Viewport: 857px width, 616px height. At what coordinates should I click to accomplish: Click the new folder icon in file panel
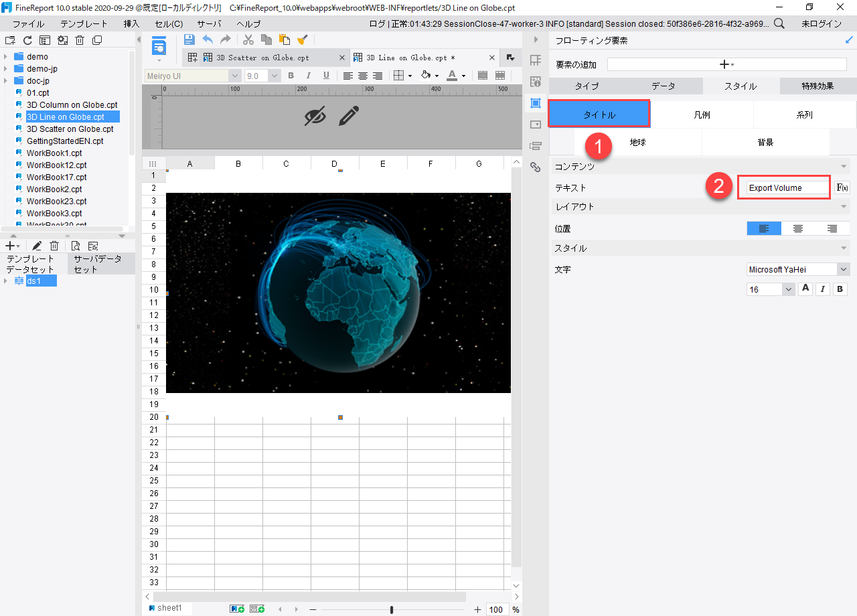[x=10, y=40]
